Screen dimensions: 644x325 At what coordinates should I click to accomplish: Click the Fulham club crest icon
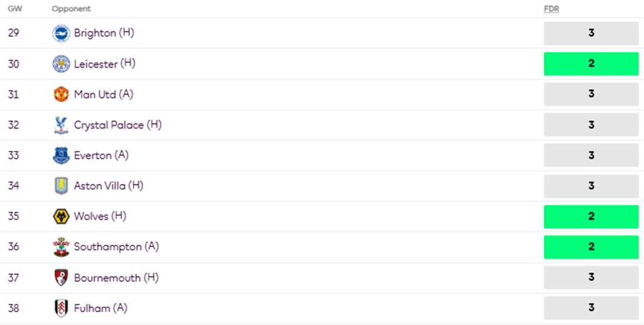[x=61, y=309]
